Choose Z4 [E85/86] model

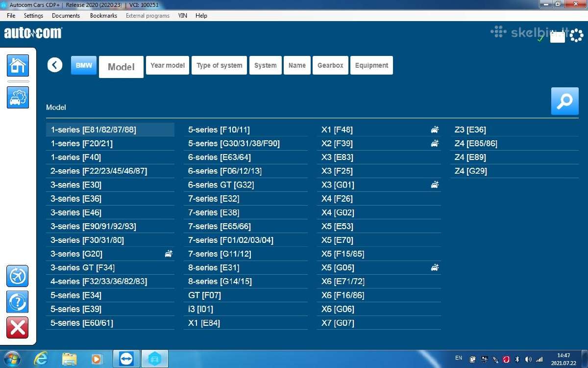pos(514,143)
